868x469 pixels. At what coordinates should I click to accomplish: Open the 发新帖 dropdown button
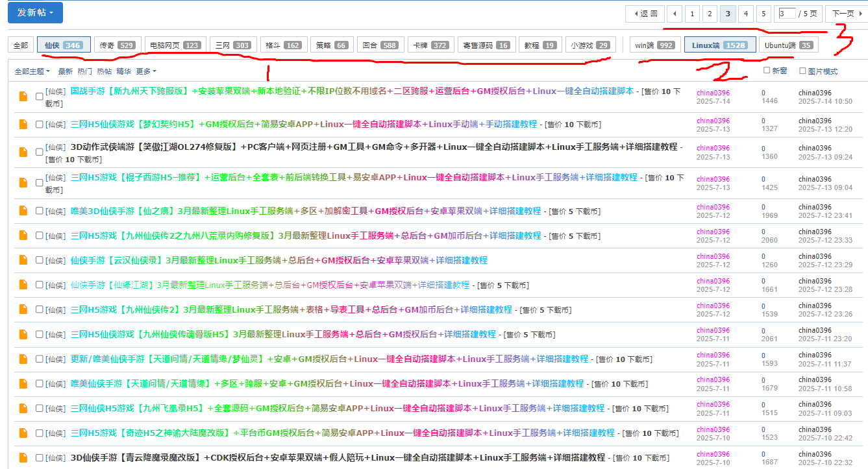[x=35, y=12]
